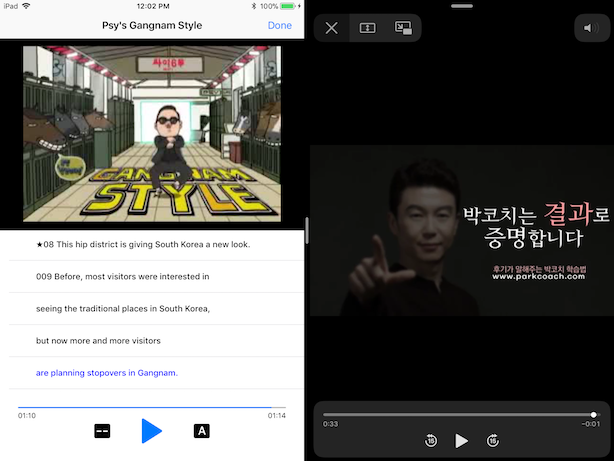Tap the 01:14 total time label
The width and height of the screenshot is (614, 461).
point(276,416)
